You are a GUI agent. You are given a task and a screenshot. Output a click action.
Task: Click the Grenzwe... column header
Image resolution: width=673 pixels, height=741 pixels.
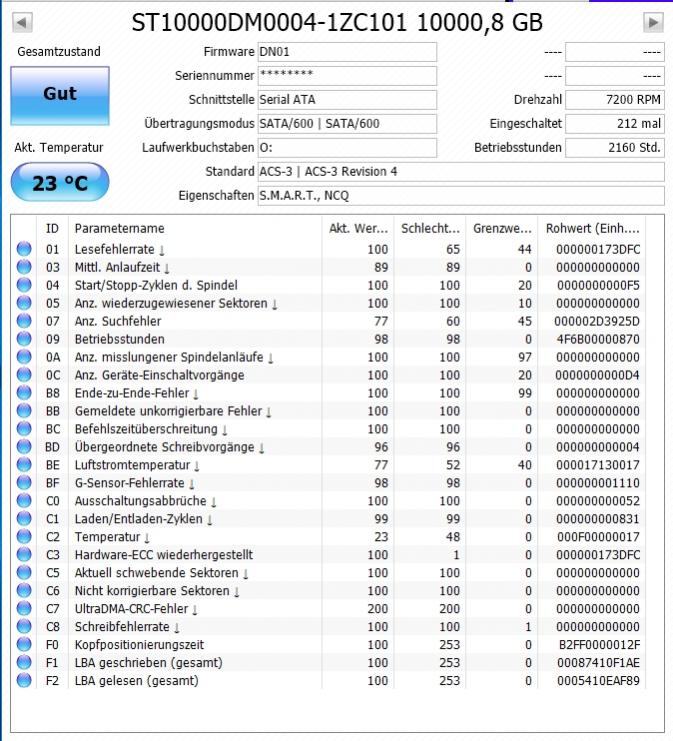(x=501, y=229)
